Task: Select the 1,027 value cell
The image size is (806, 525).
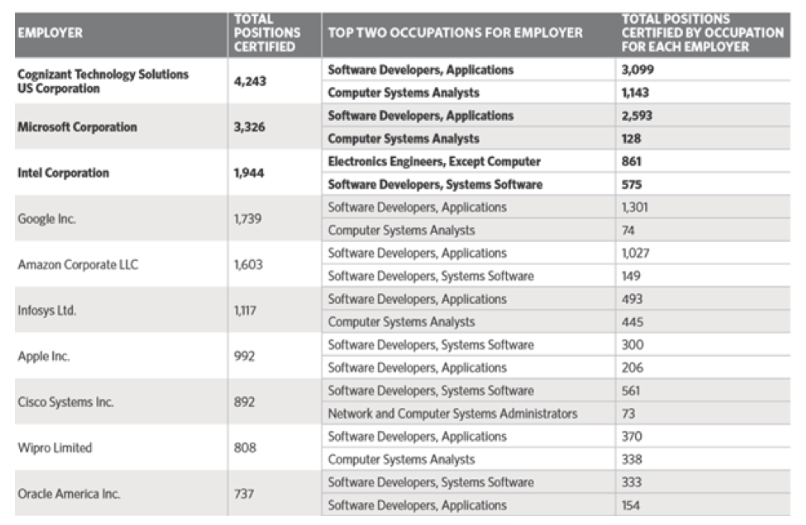Action: 703,253
